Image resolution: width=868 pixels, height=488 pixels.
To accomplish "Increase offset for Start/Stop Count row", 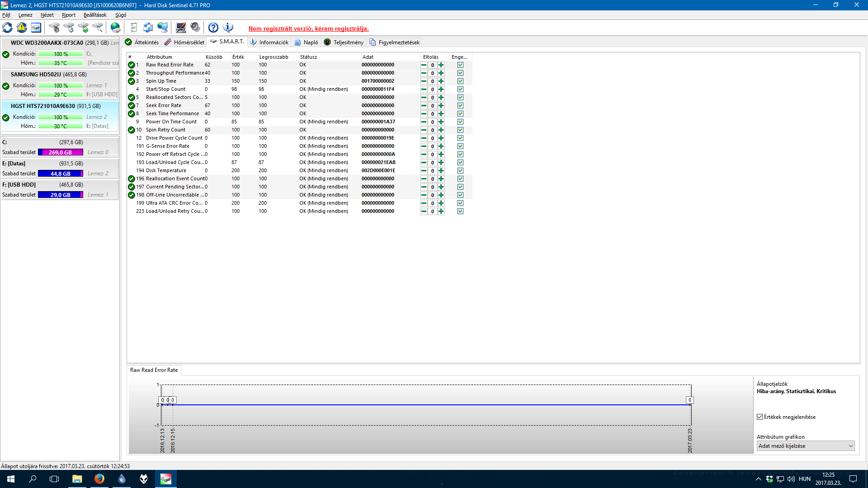I will point(441,89).
